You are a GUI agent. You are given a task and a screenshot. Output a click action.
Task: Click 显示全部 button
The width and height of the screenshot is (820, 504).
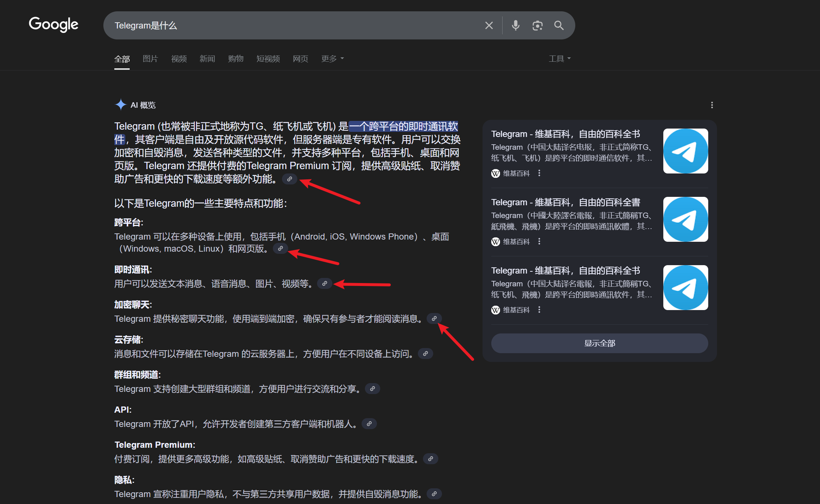point(599,343)
